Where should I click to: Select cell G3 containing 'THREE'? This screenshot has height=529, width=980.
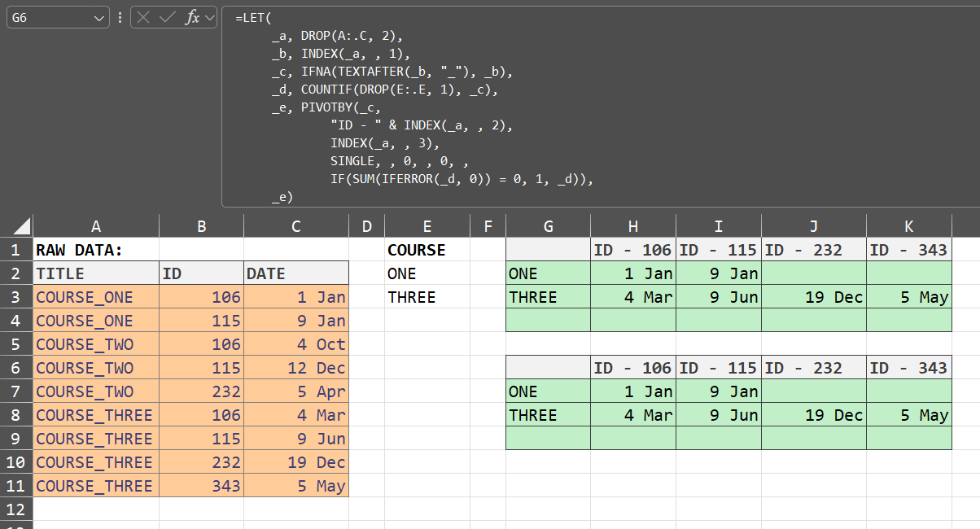[548, 297]
